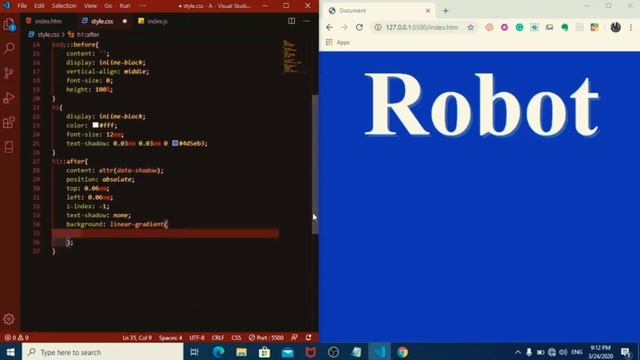Reload the page in Chrome
This screenshot has height=360, width=640.
pos(359,27)
